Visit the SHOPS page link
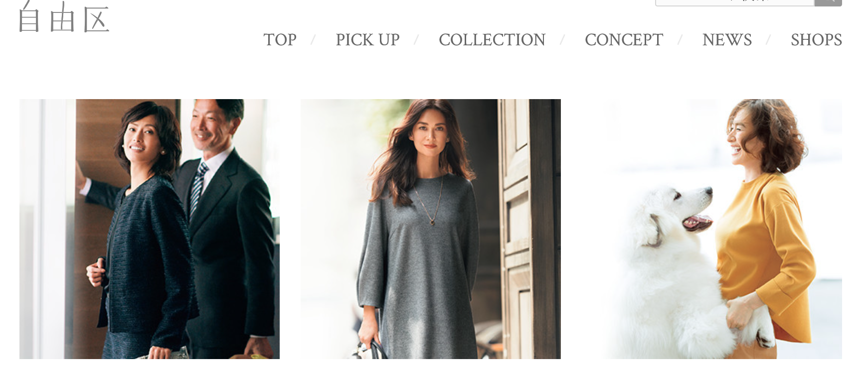The image size is (868, 378). tap(816, 40)
